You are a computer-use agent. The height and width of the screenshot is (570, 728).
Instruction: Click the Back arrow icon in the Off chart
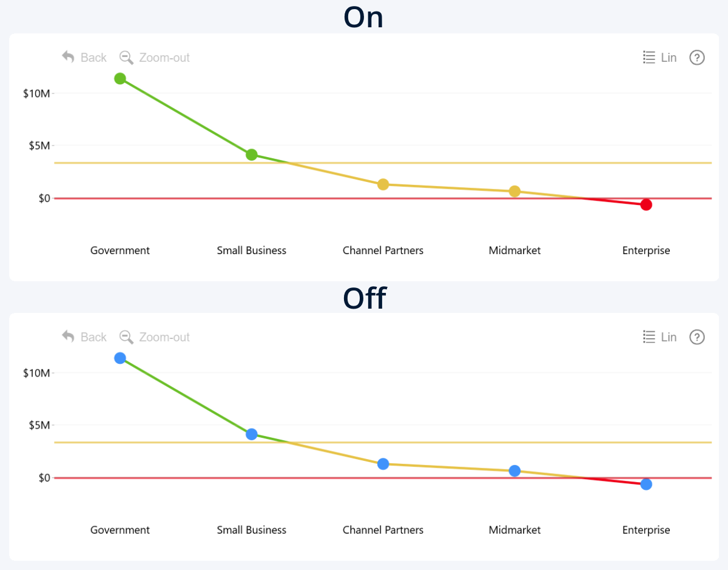coord(68,337)
